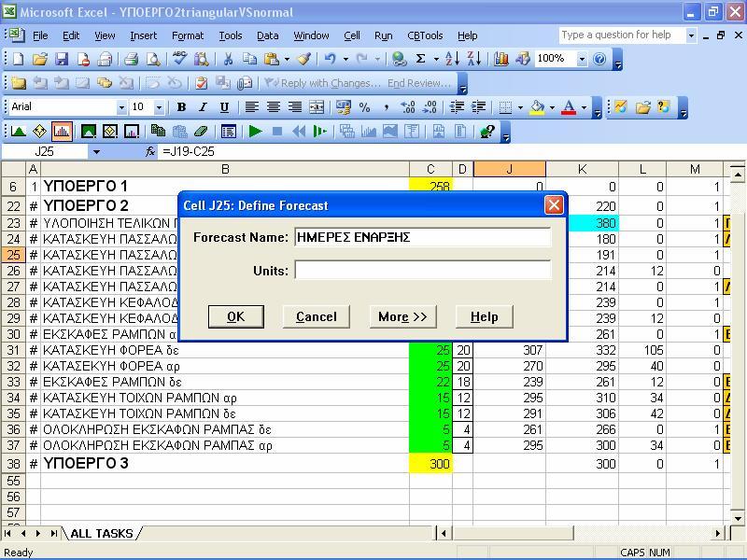
Task: Open the Cell menu
Action: 352,35
